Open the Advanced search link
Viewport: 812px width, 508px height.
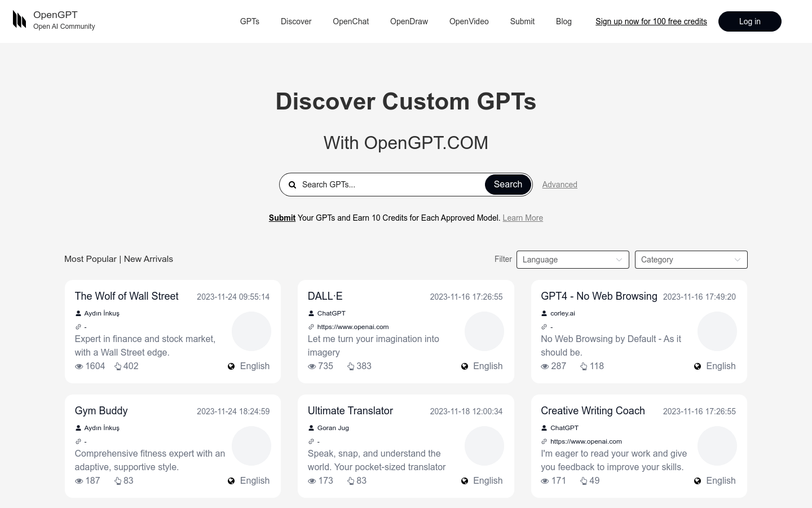coord(559,185)
